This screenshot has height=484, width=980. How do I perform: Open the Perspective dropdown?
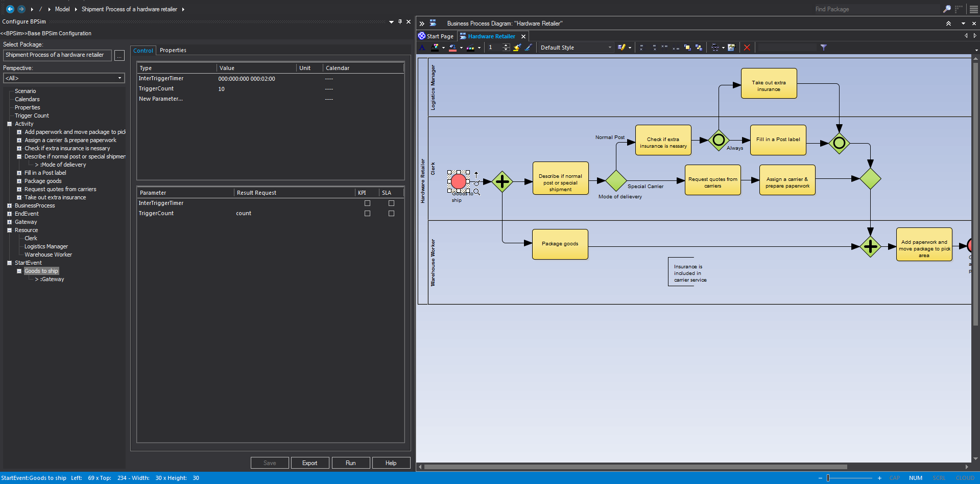(x=119, y=78)
